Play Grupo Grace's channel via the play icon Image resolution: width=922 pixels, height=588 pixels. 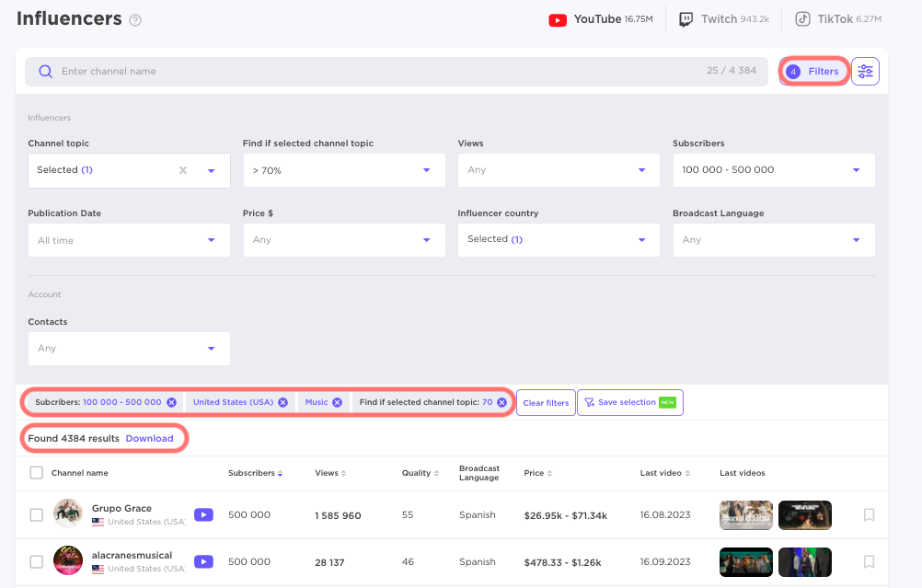point(203,514)
